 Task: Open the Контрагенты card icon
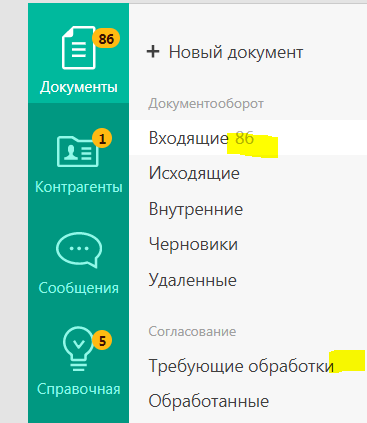[78, 151]
